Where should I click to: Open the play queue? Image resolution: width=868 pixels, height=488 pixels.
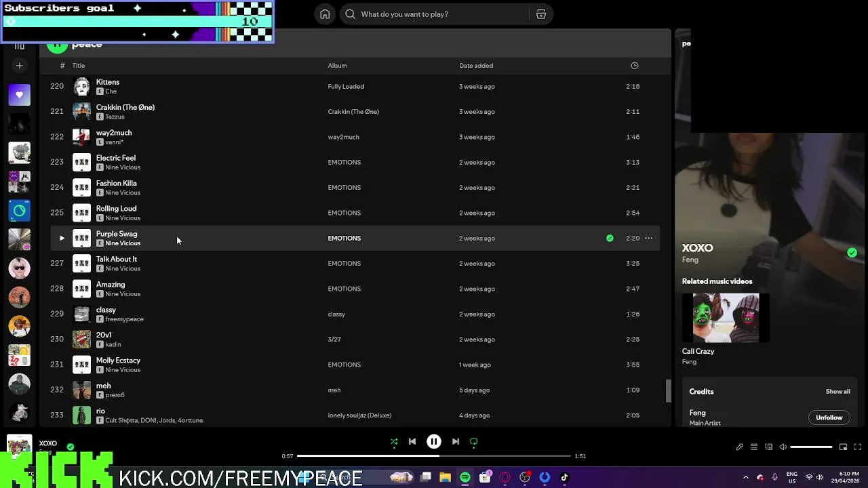(754, 447)
